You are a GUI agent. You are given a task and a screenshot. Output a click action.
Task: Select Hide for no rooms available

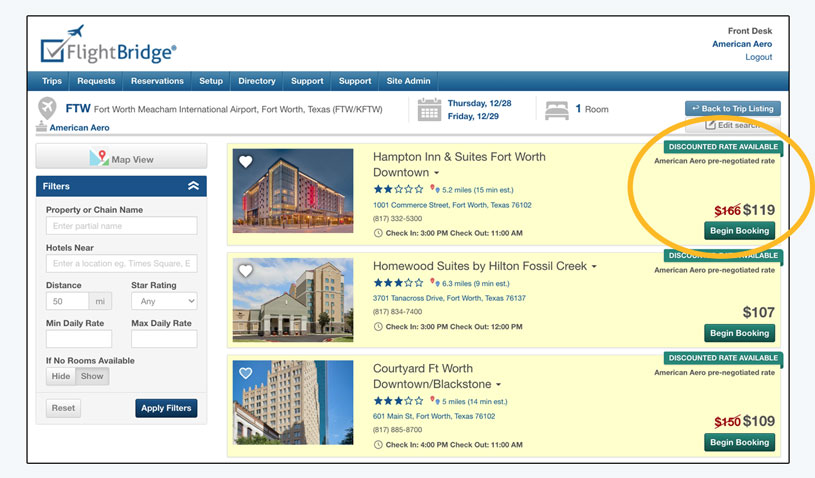point(61,377)
